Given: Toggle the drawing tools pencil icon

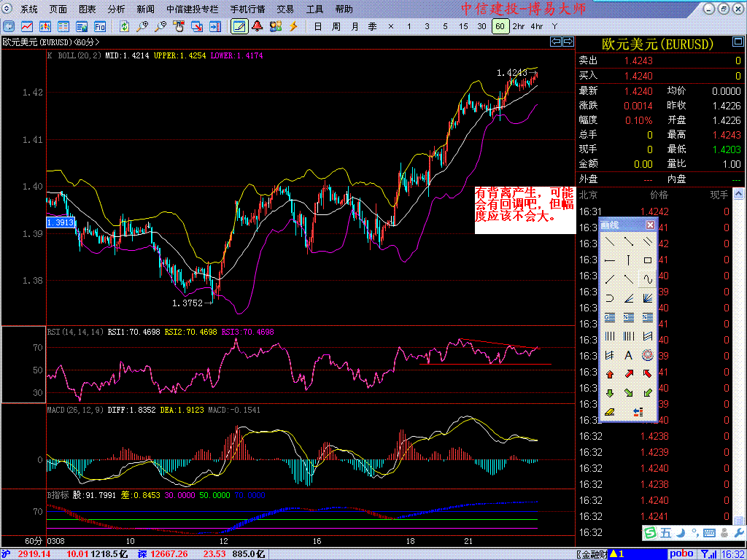Looking at the screenshot, I should coord(239,26).
